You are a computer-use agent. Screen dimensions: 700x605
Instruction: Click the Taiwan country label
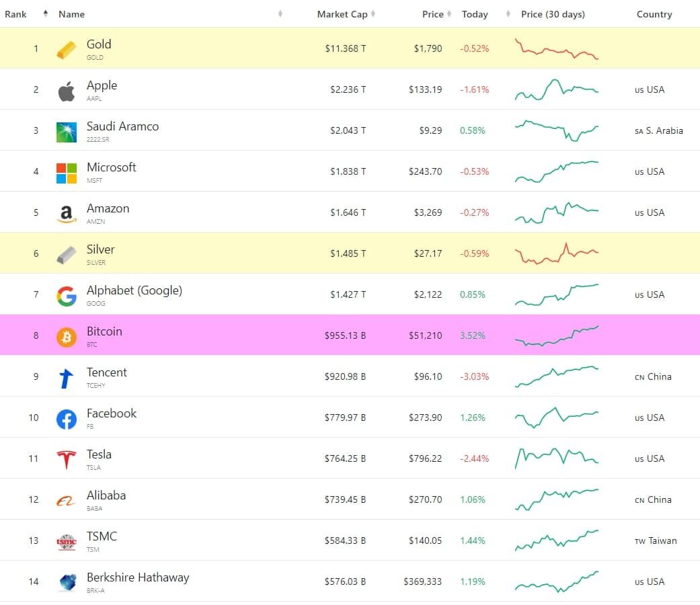pos(656,540)
